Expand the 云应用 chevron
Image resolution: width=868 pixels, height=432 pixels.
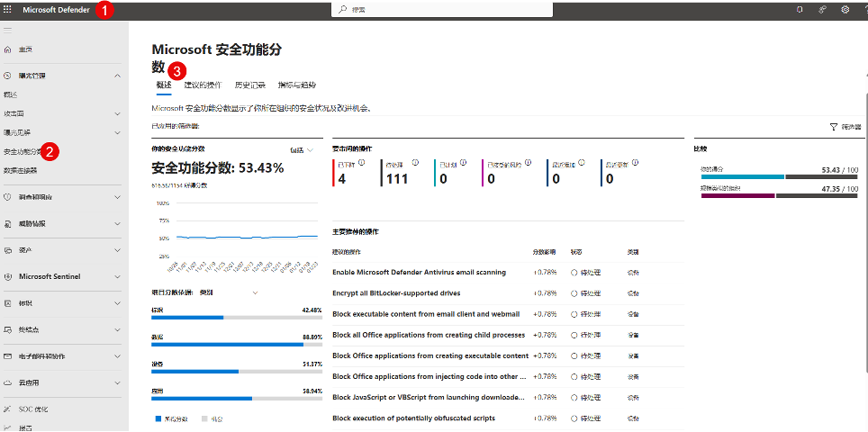pyautogui.click(x=117, y=382)
